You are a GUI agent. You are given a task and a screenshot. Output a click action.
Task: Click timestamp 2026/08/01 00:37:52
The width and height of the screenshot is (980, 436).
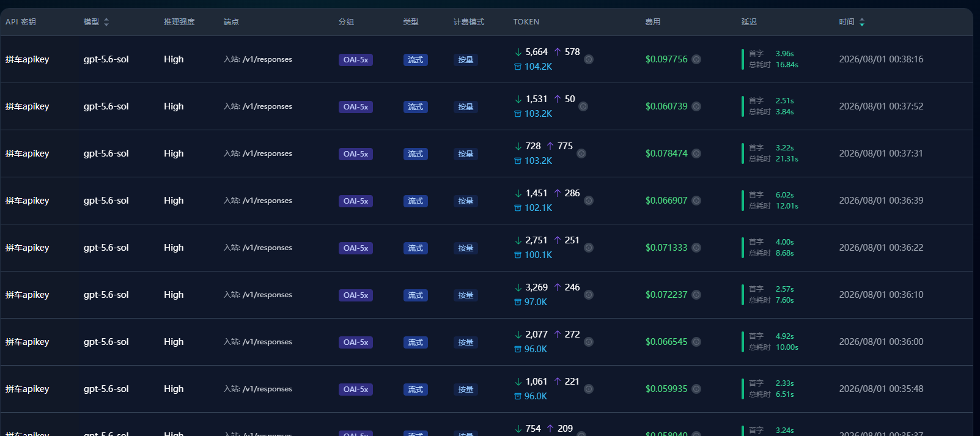881,106
